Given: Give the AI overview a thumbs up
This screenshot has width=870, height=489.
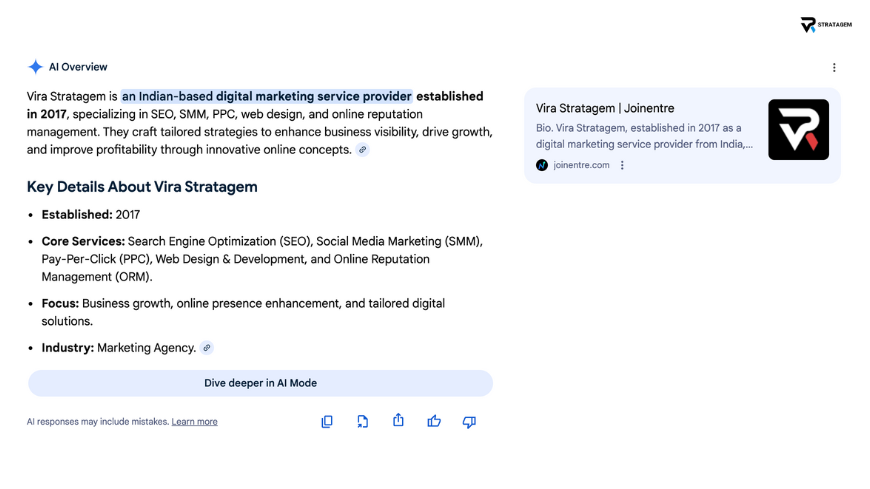Looking at the screenshot, I should click(434, 422).
